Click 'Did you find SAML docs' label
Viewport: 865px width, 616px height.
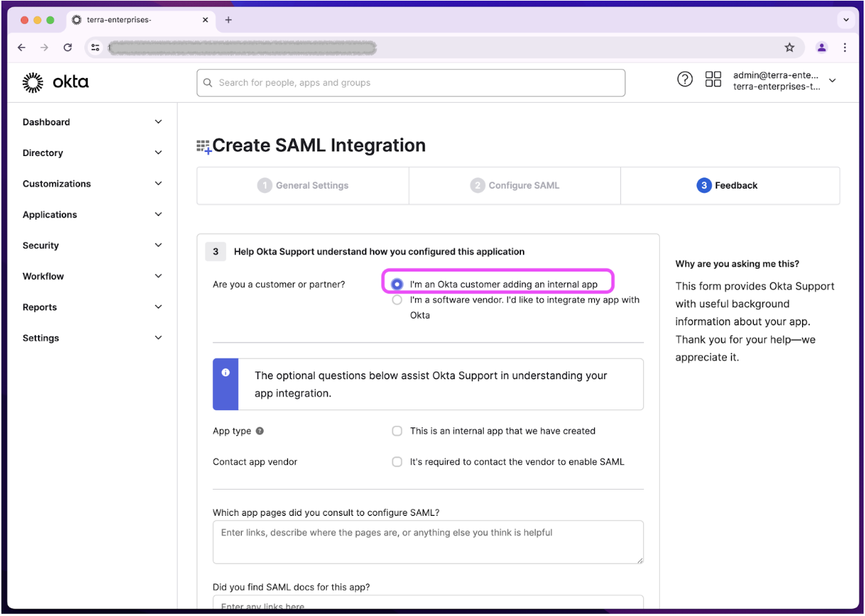click(x=292, y=587)
